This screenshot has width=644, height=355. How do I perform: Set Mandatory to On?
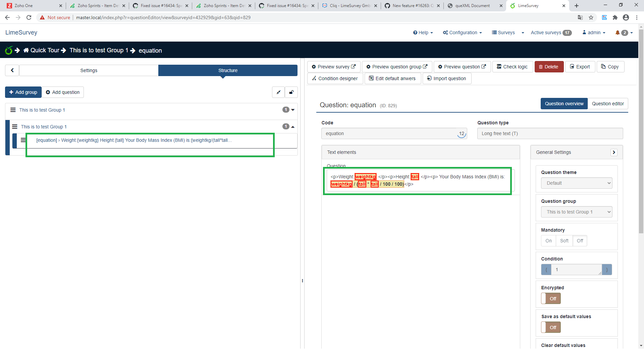[548, 241]
